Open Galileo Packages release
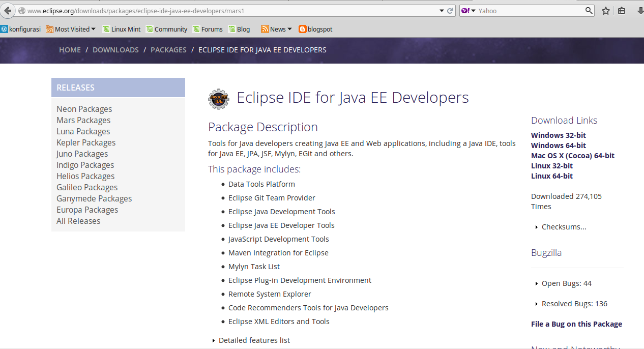 coord(87,187)
